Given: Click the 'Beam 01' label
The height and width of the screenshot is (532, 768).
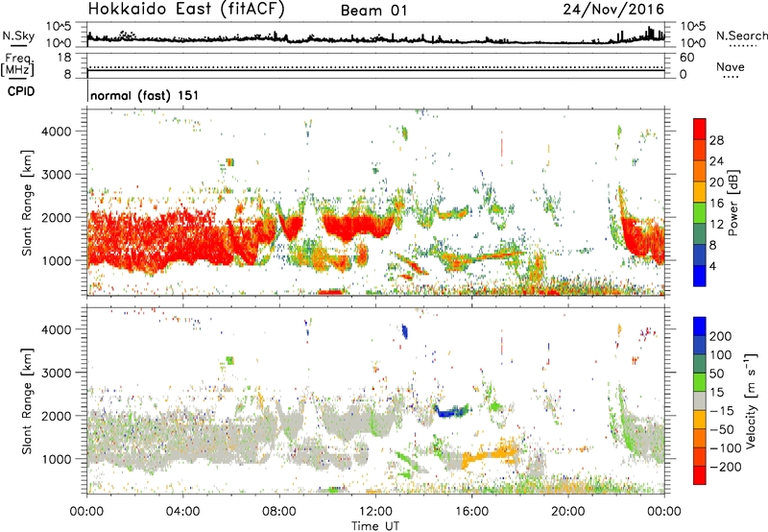Looking at the screenshot, I should click(373, 11).
